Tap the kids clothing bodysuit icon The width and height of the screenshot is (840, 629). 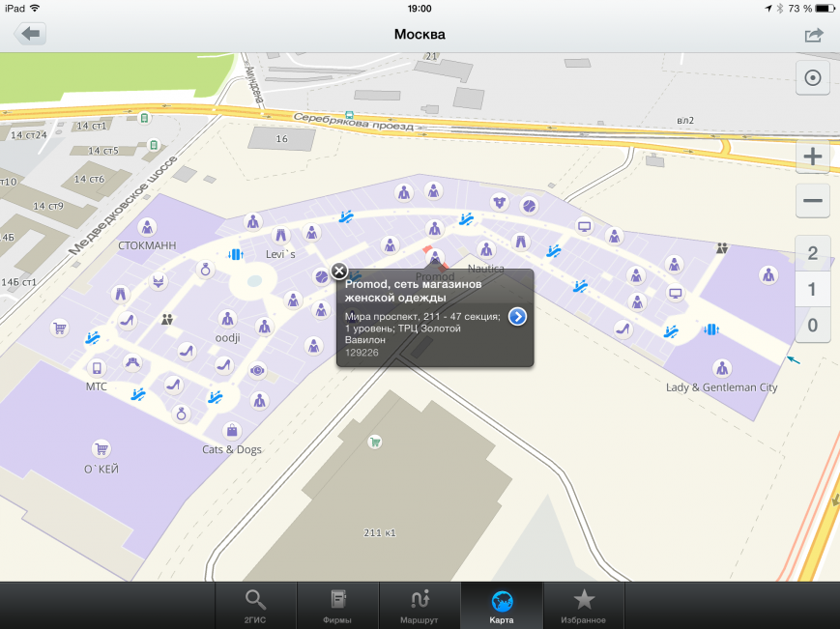(x=500, y=202)
